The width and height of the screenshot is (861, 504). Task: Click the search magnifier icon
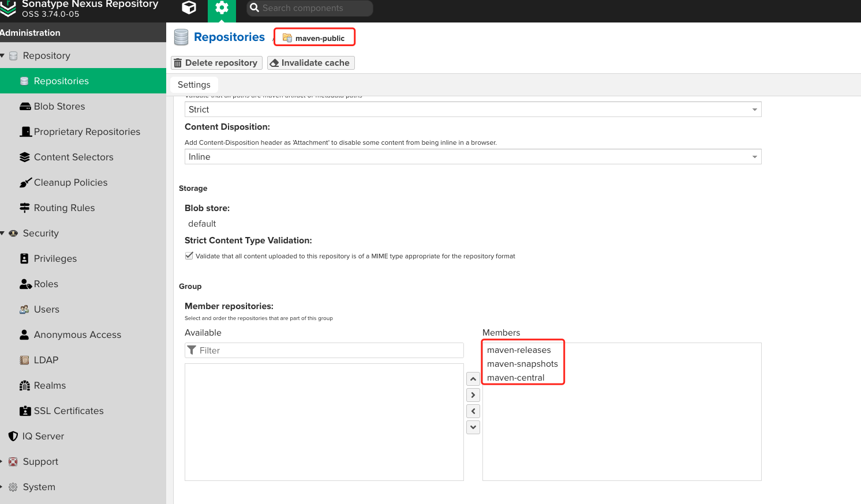click(x=254, y=8)
